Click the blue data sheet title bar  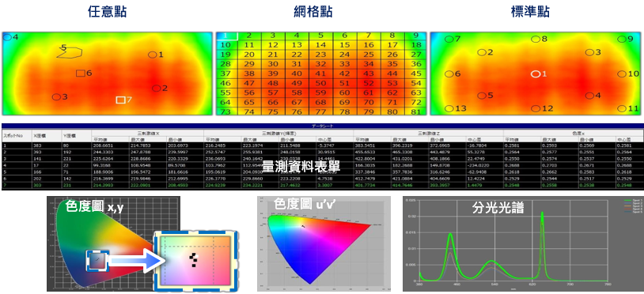pos(322,126)
